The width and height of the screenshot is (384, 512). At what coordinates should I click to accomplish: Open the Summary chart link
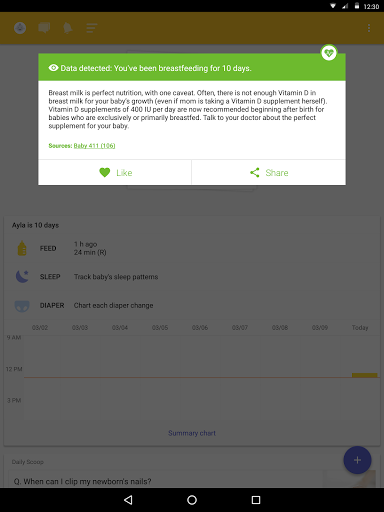[192, 433]
